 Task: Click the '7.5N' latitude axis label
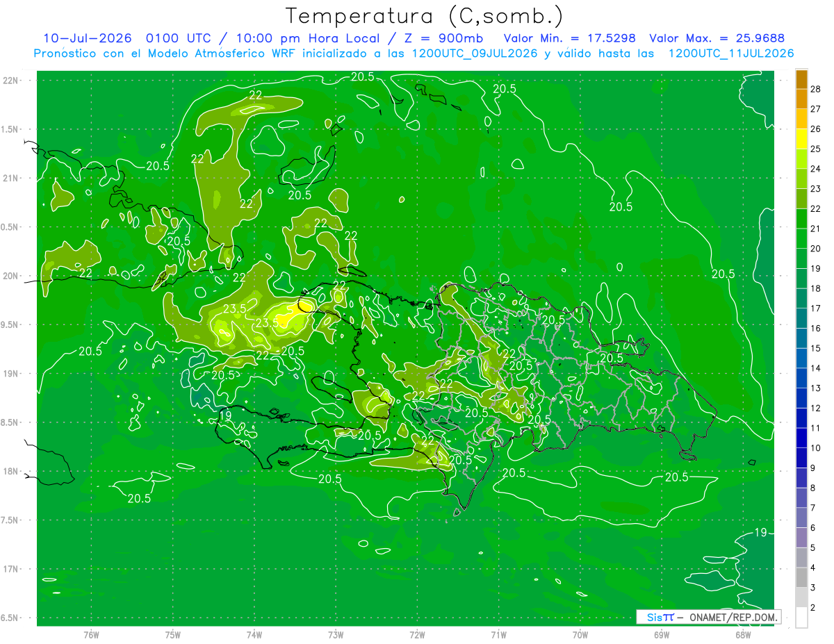(10, 520)
